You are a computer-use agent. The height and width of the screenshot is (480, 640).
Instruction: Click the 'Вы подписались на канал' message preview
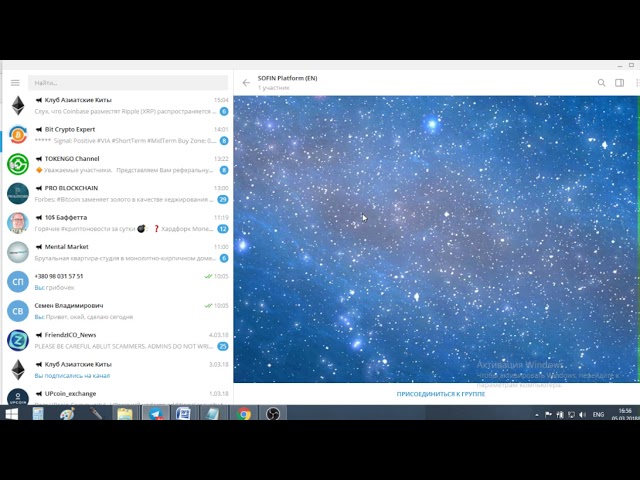pos(72,376)
